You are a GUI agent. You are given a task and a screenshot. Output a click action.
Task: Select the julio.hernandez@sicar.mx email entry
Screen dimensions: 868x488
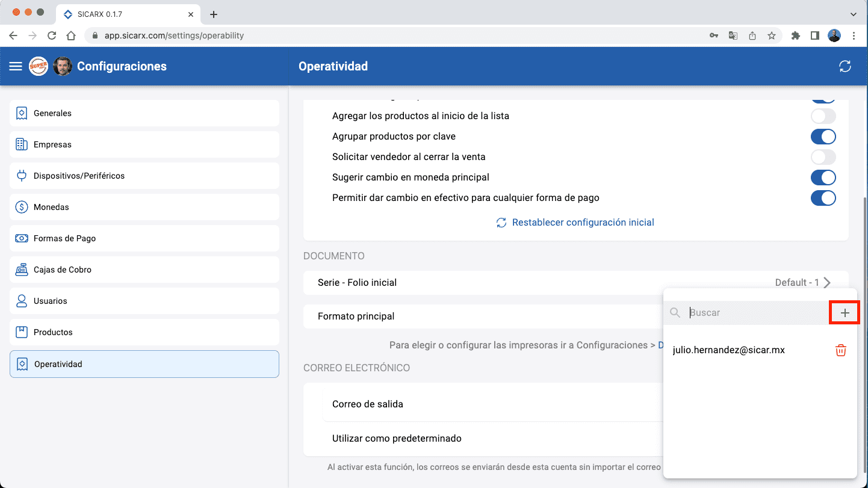(728, 350)
